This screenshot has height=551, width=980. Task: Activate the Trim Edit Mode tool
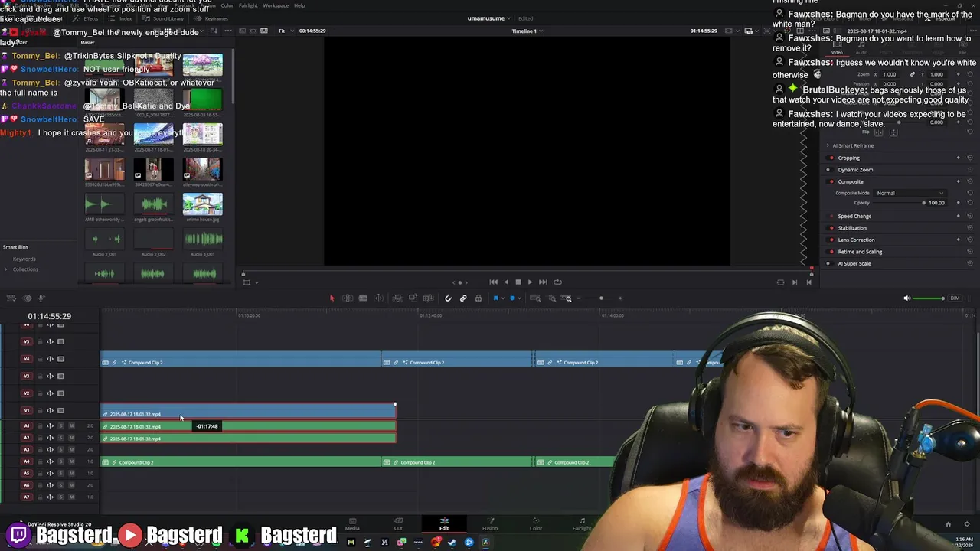pyautogui.click(x=348, y=298)
